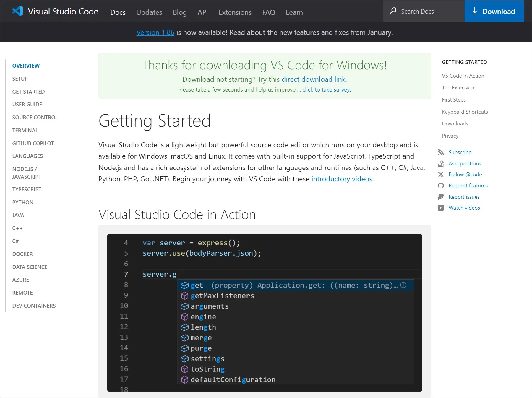Open DOCKER sidebar section
Screen dimensions: 532x398
pos(22,254)
